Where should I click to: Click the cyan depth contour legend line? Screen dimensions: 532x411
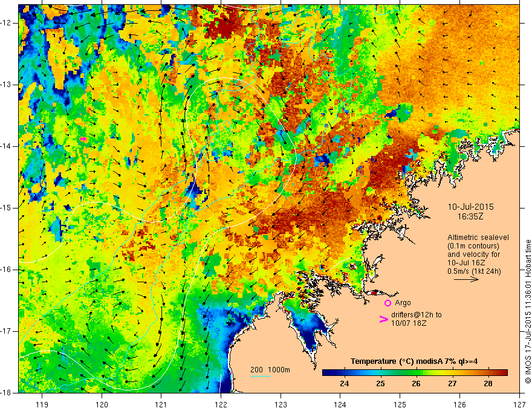(x=260, y=376)
